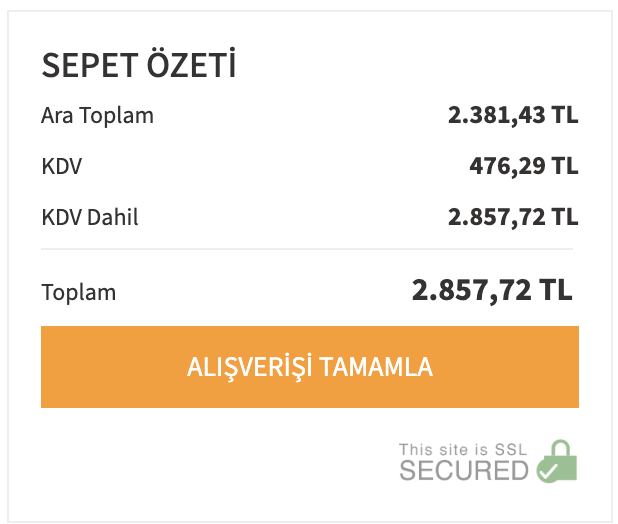618x524 pixels.
Task: Click the Toplam label
Action: 78,292
